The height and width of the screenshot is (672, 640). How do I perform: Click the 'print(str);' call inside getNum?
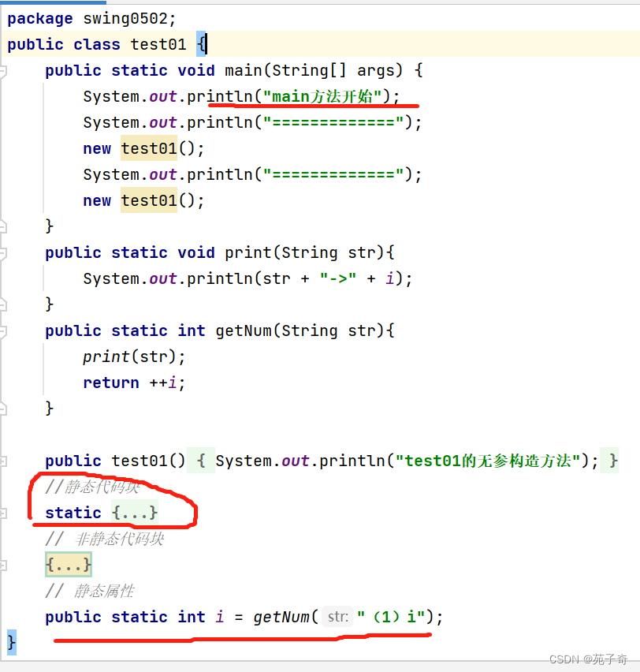(x=134, y=357)
